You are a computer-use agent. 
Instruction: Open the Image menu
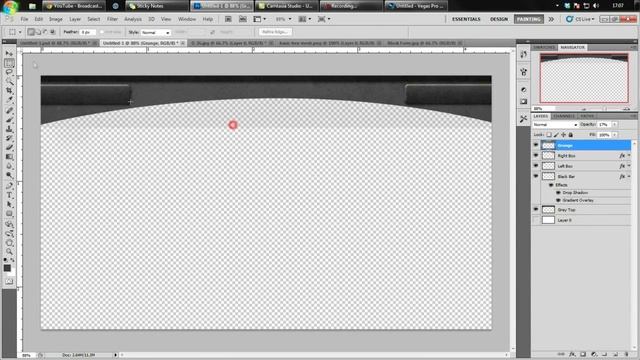point(56,19)
